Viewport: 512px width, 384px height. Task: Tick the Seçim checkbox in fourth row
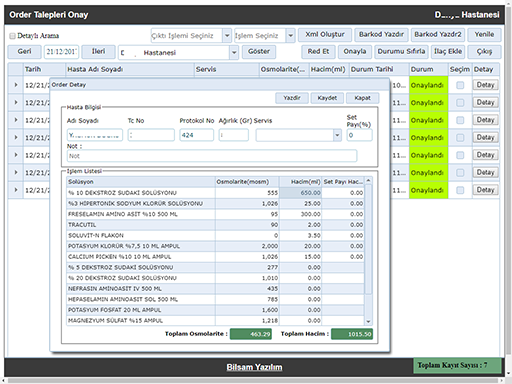(x=460, y=138)
